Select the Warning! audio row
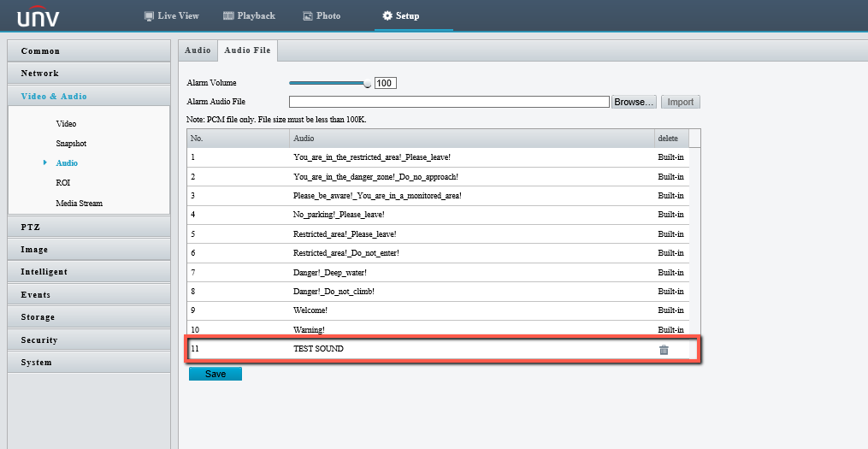This screenshot has height=449, width=868. pyautogui.click(x=438, y=329)
